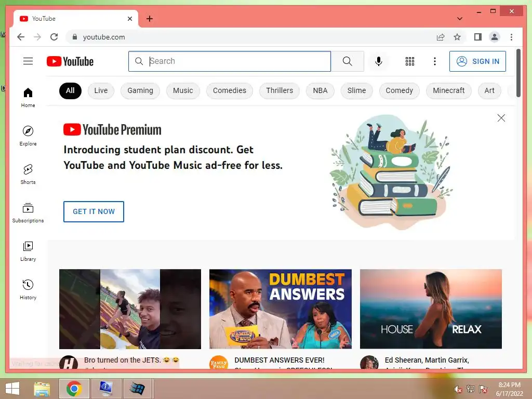The height and width of the screenshot is (399, 532).
Task: Select the Thrillers filter chip
Action: click(x=279, y=90)
